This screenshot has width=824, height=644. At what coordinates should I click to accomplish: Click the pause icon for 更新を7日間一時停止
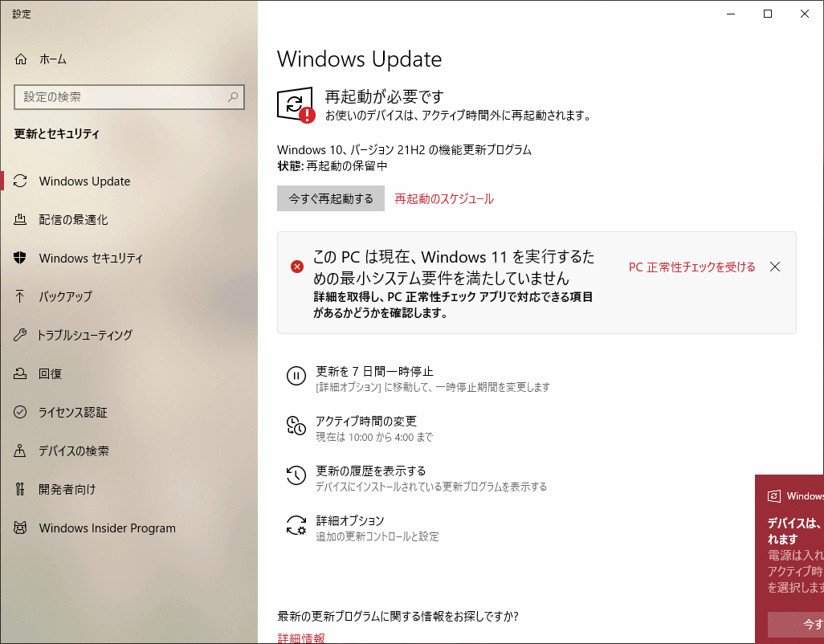pos(296,376)
